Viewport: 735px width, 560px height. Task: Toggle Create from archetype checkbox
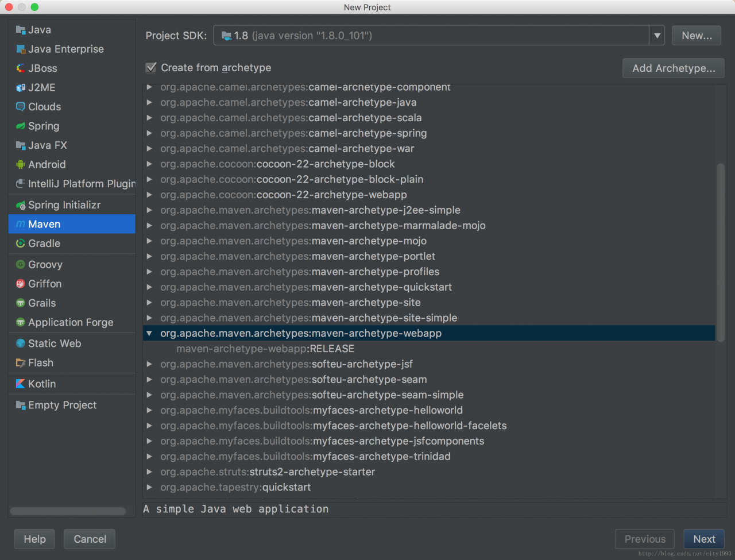click(151, 68)
